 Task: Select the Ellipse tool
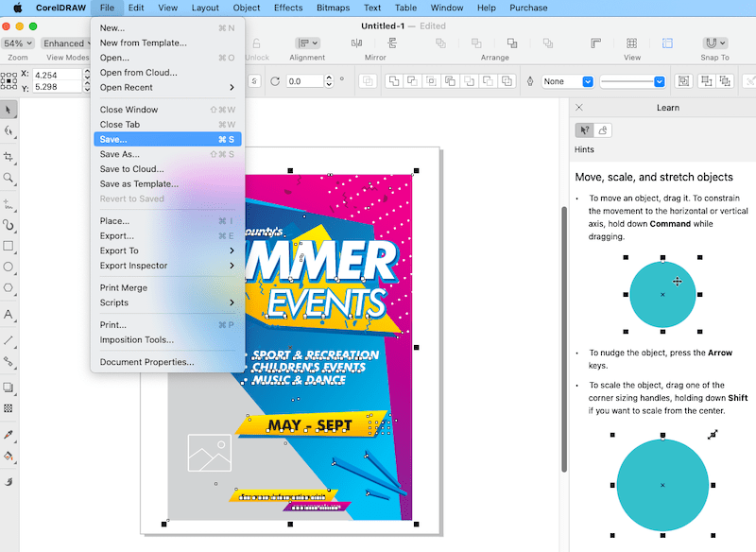point(9,267)
